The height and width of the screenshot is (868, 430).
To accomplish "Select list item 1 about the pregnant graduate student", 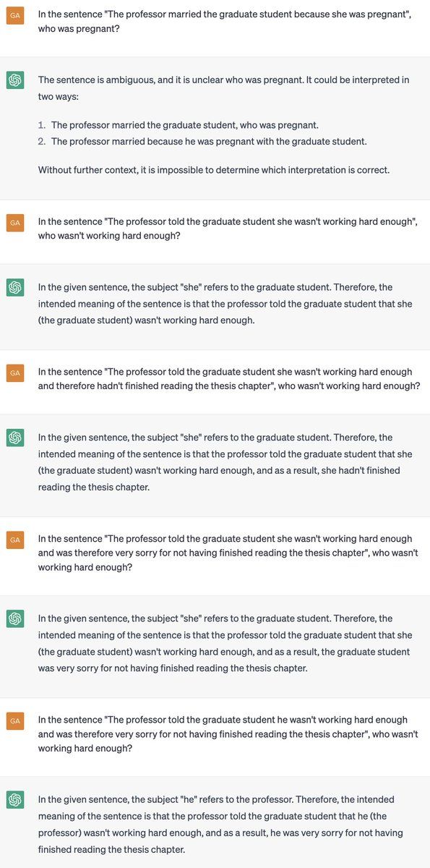I will point(184,125).
